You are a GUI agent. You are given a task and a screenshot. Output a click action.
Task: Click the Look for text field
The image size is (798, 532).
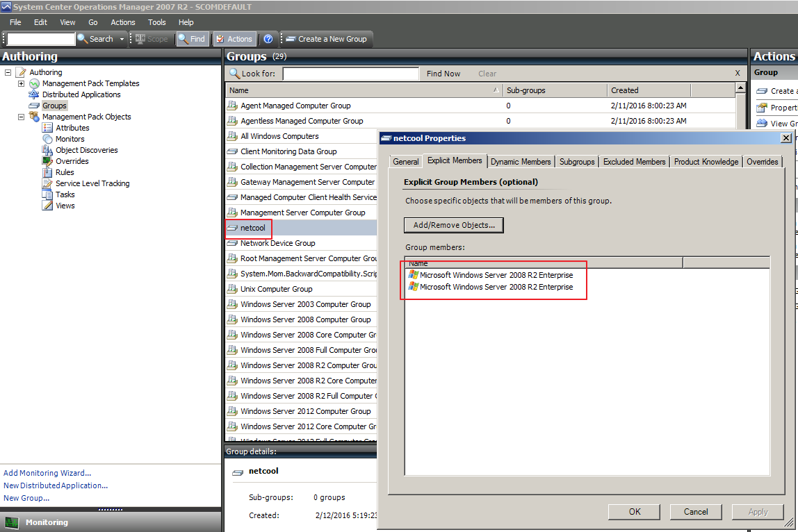(x=350, y=74)
